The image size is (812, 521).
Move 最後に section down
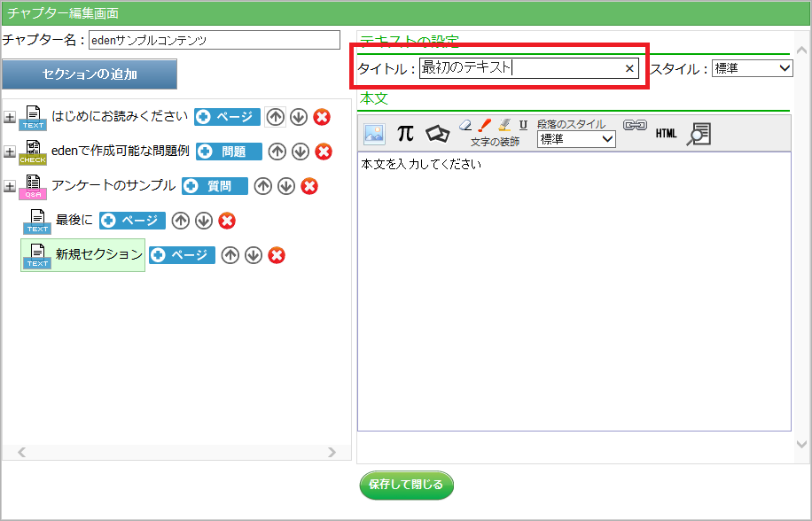(x=204, y=221)
